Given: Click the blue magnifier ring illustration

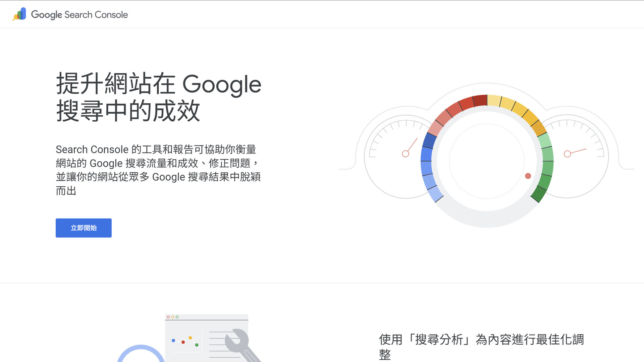Looking at the screenshot, I should tap(141, 354).
